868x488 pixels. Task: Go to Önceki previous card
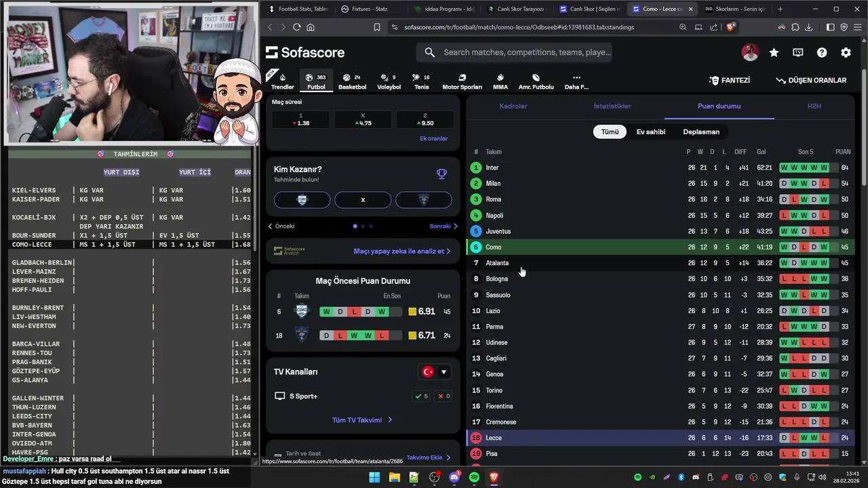281,226
